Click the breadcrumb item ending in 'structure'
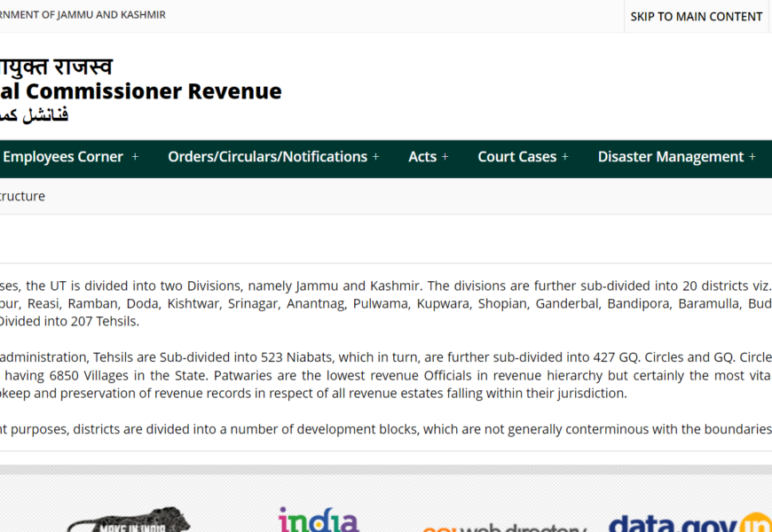The width and height of the screenshot is (772, 532). 22,196
